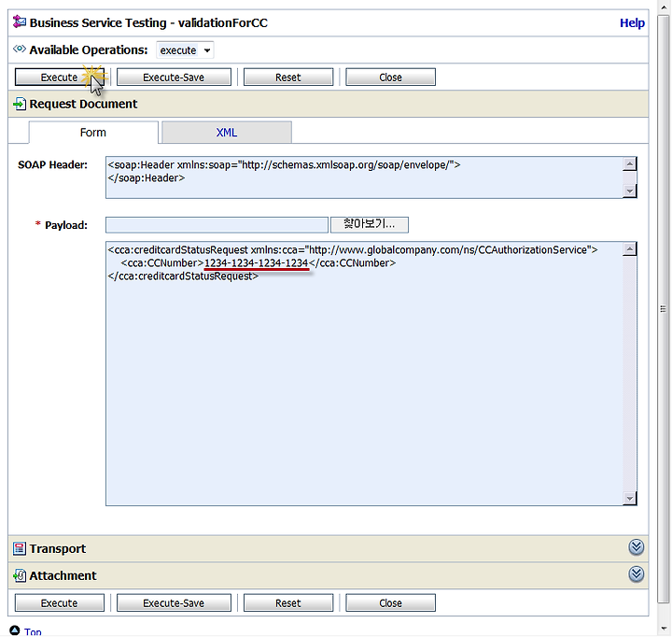
Task: Click the bottom Reset button
Action: pyautogui.click(x=288, y=602)
